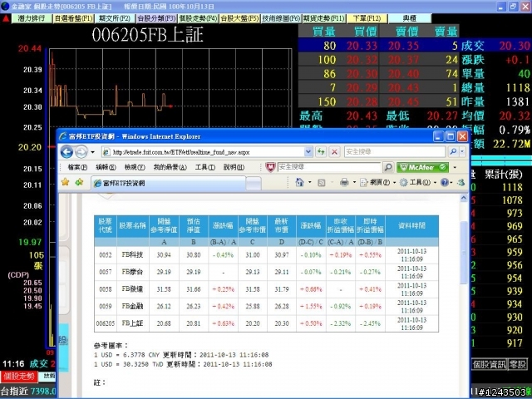Refresh the page with green arrows icon
The width and height of the screenshot is (532, 399).
(321, 151)
